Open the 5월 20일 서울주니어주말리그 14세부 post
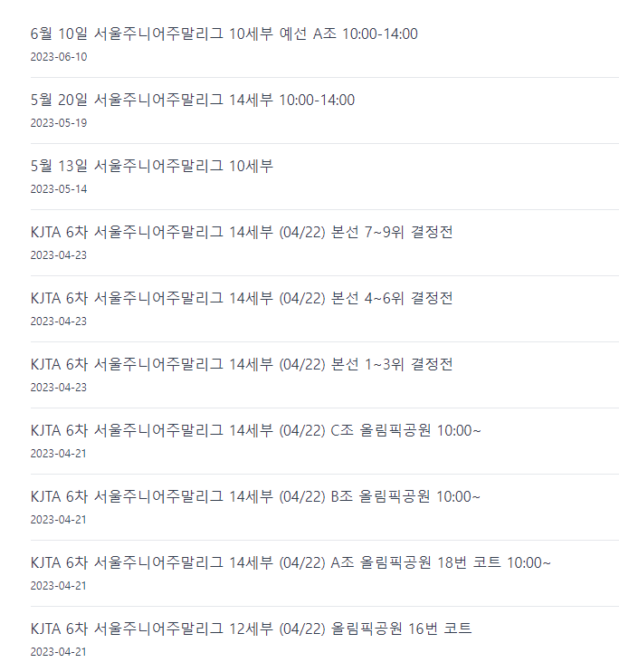The image size is (619, 672). (x=193, y=100)
